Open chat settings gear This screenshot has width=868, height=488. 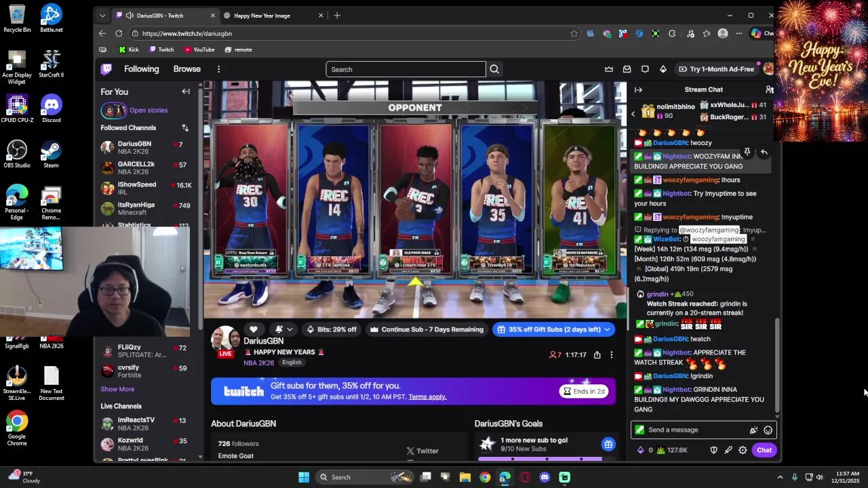[743, 450]
